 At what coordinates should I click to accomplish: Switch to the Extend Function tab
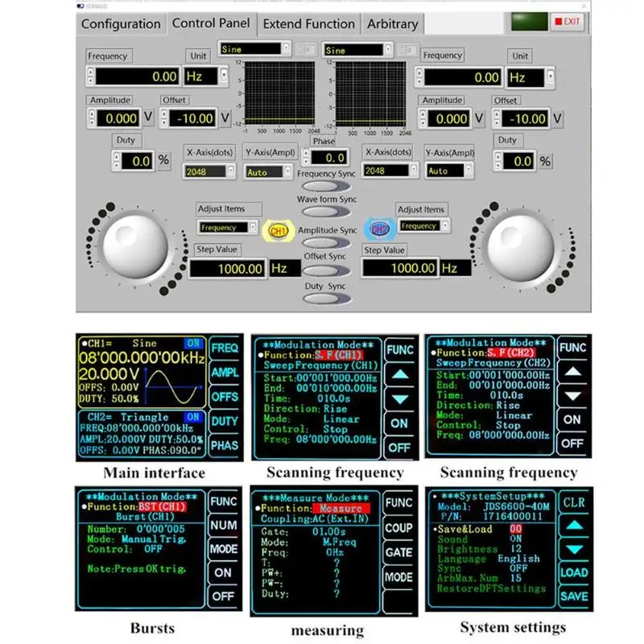tap(309, 24)
